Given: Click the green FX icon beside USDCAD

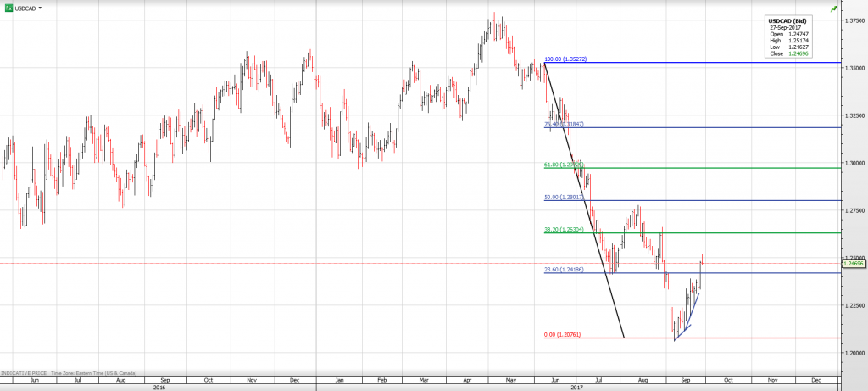Looking at the screenshot, I should coord(8,7).
